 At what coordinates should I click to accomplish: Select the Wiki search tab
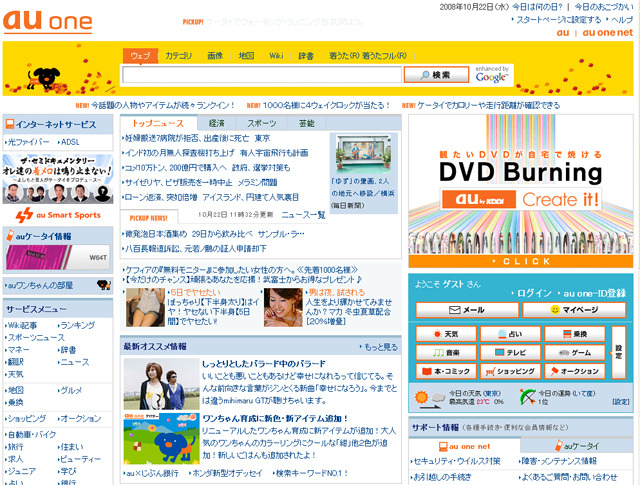coord(276,56)
